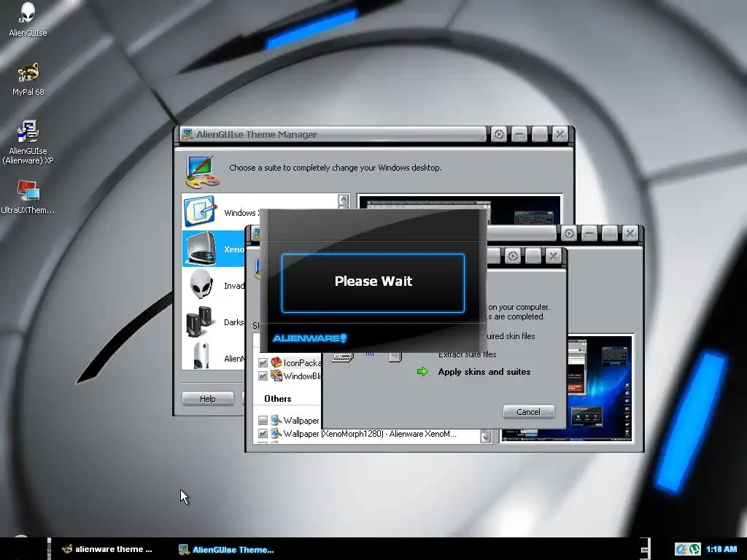Click the paint palette icon in Theme Manager
The height and width of the screenshot is (560, 747).
click(x=202, y=172)
